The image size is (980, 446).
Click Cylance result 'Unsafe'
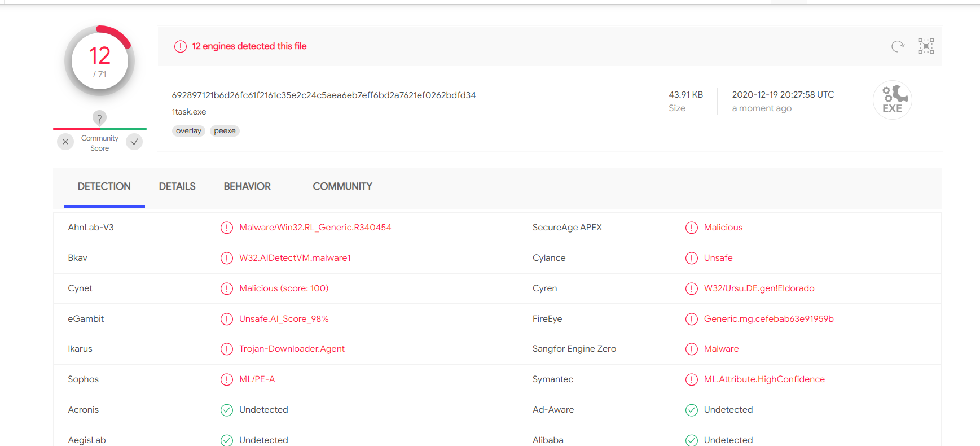click(718, 258)
